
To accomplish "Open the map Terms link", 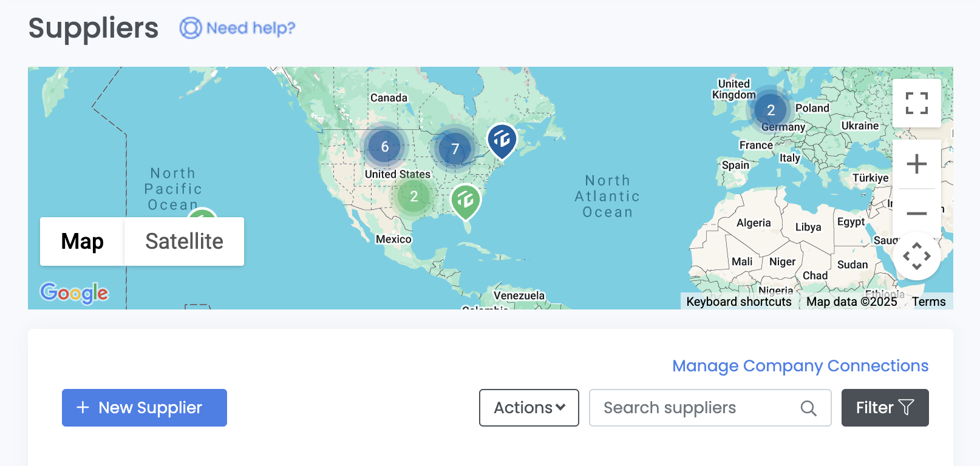I will click(x=928, y=302).
